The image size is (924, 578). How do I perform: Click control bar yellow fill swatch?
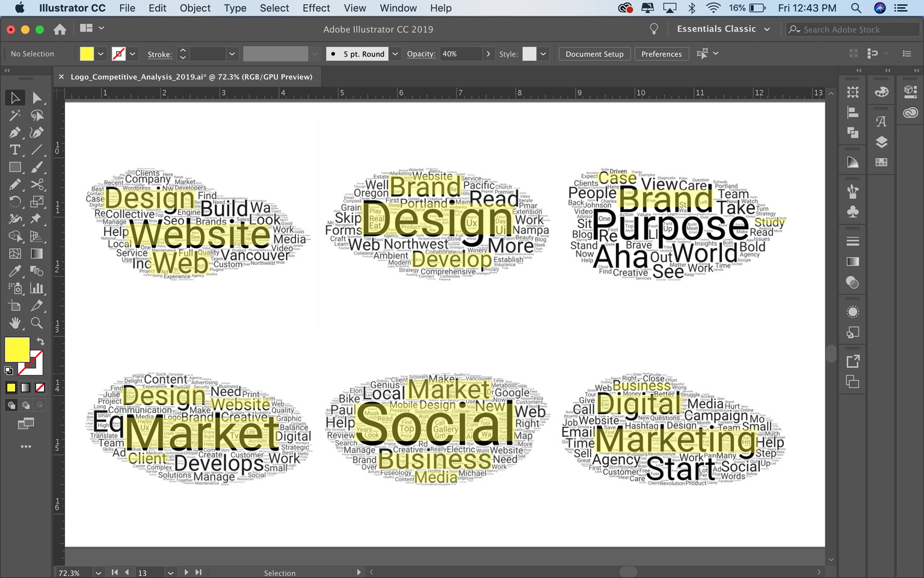click(x=87, y=54)
